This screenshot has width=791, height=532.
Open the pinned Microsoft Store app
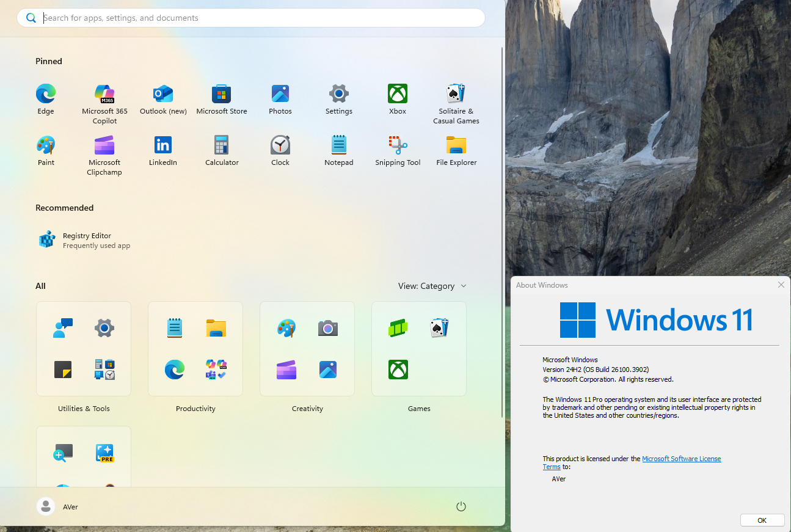click(222, 100)
